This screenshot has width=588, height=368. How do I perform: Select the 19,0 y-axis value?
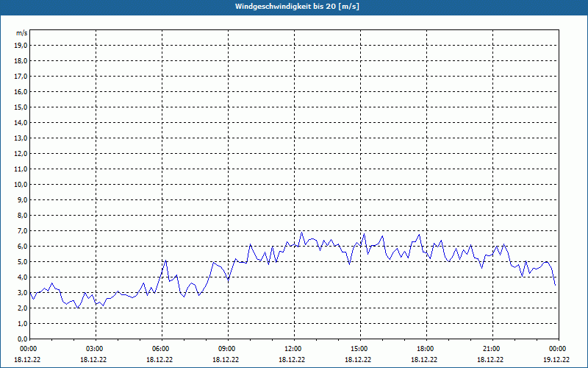tap(21, 46)
